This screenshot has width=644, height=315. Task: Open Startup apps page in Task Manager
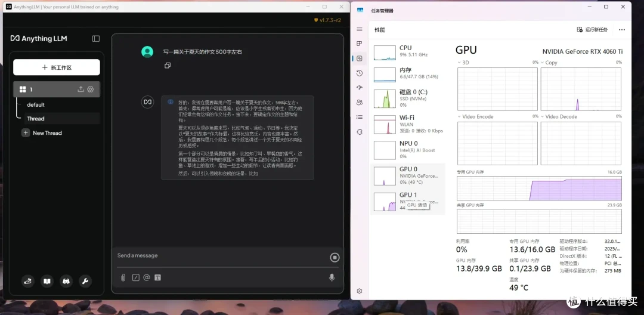tap(360, 88)
